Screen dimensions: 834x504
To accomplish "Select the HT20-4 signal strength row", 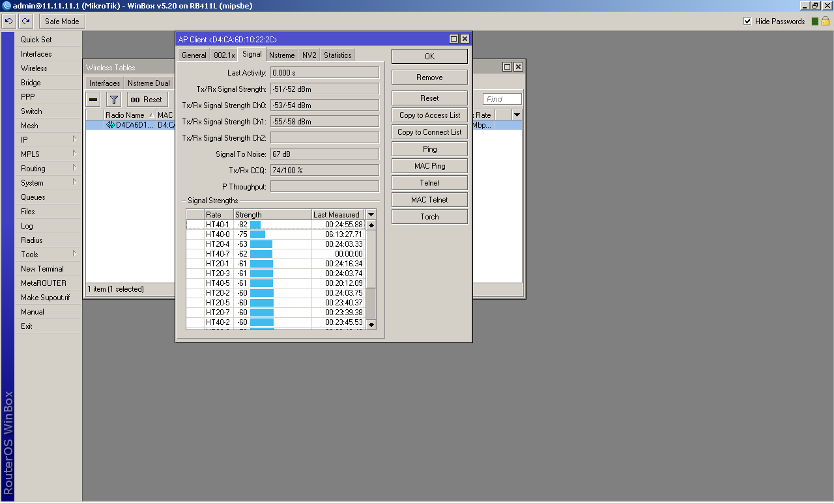I will point(276,244).
